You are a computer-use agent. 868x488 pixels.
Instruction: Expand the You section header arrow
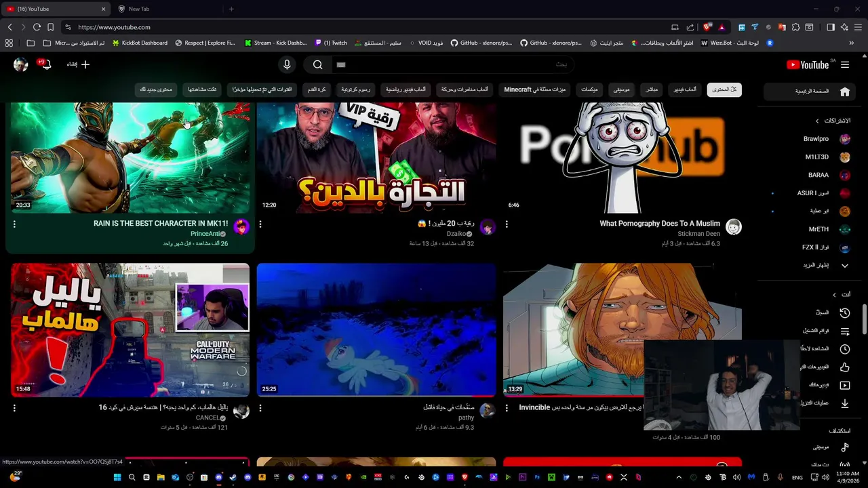click(x=834, y=295)
